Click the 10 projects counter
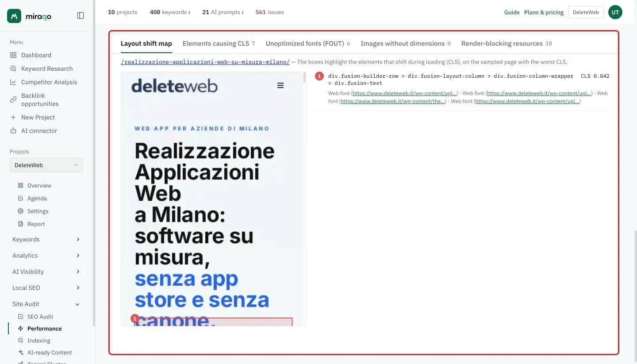This screenshot has height=364, width=637. [123, 12]
